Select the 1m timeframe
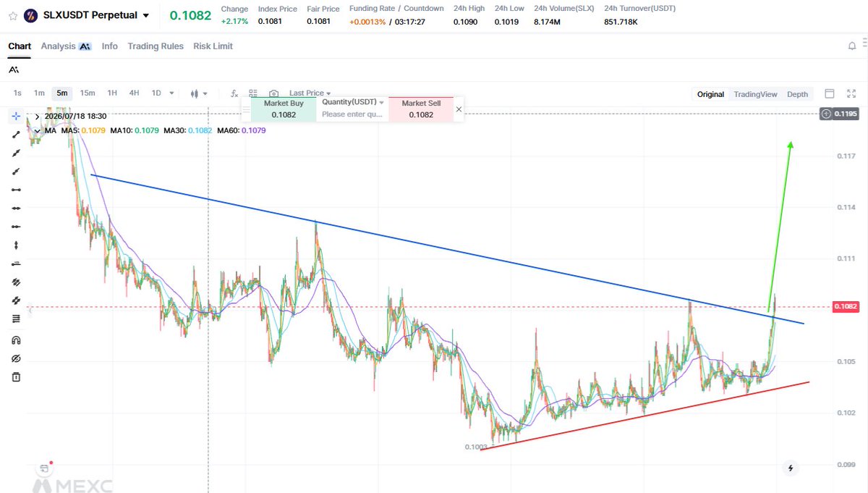Screen dimensions: 868x493 click(39, 93)
